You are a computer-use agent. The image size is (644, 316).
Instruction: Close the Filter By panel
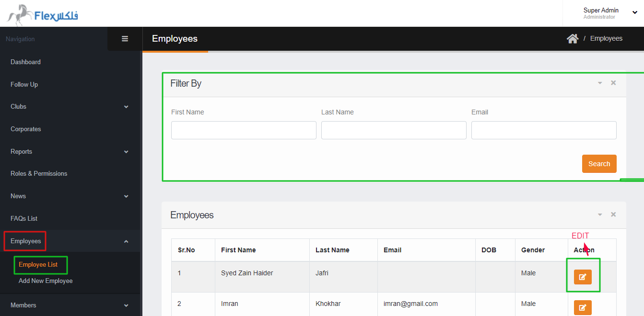(613, 82)
